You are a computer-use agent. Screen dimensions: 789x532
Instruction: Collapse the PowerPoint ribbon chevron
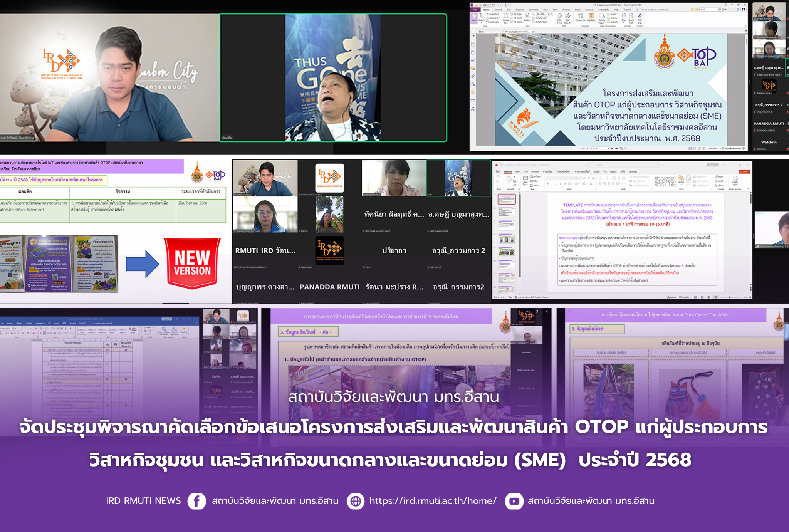pos(748,189)
